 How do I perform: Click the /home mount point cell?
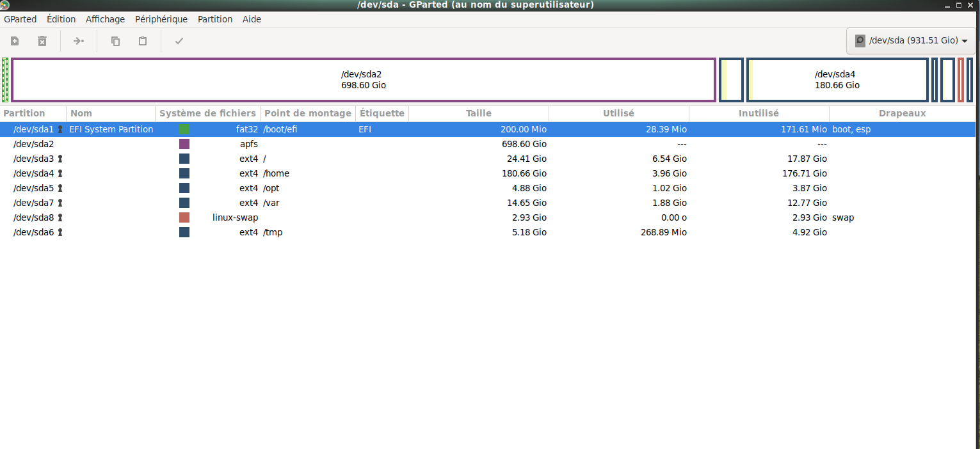(277, 173)
